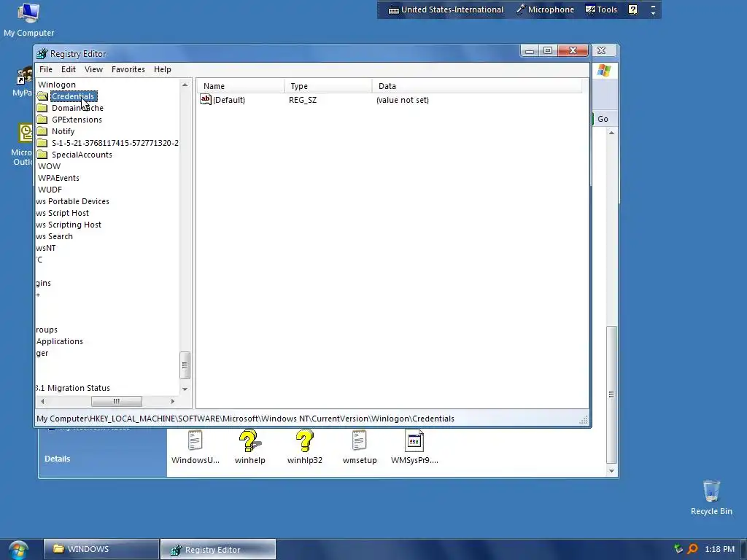Viewport: 747px width, 560px height.
Task: Click the Go button in background window
Action: pyautogui.click(x=603, y=119)
